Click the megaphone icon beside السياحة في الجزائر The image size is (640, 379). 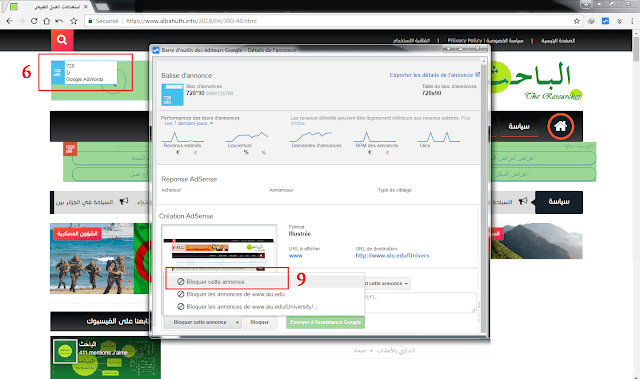click(124, 202)
